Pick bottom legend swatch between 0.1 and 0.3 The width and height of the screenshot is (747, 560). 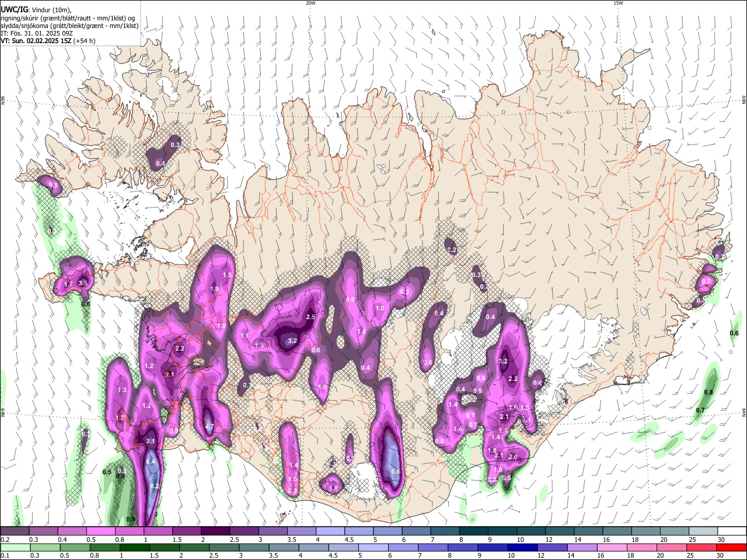click(x=15, y=548)
